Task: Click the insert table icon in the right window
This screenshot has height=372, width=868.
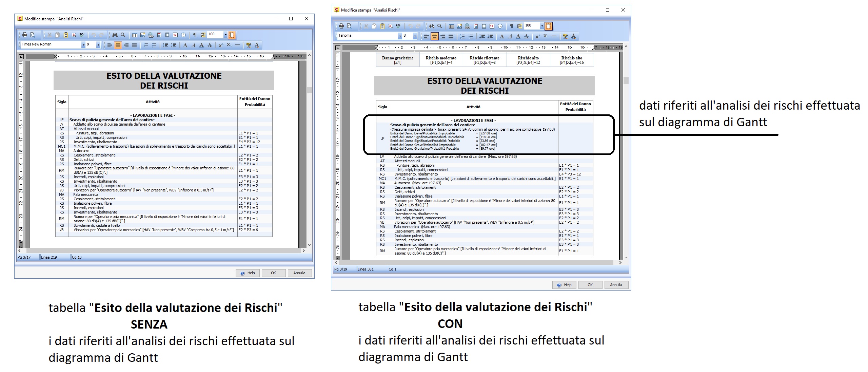Action: coord(451,26)
